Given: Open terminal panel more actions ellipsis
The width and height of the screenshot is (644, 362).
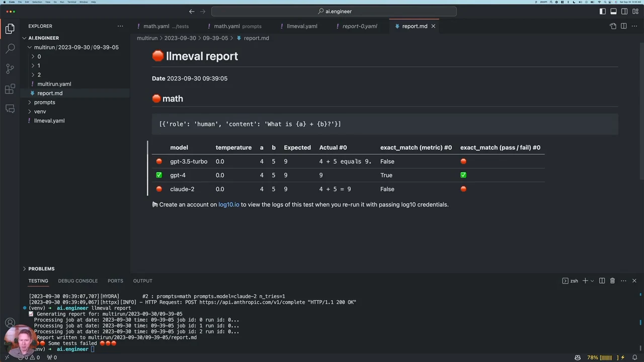Looking at the screenshot, I should [623, 281].
